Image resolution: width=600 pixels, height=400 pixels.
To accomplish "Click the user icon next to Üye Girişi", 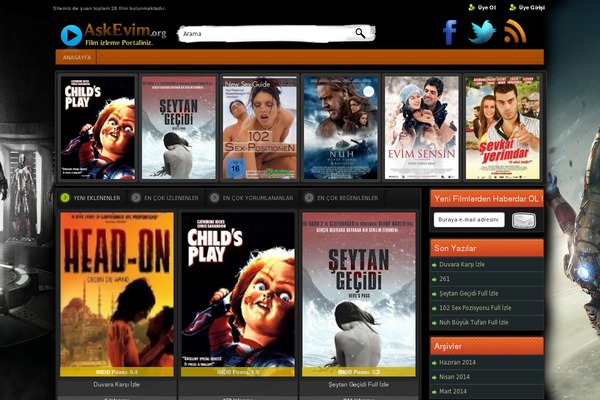I will [513, 7].
